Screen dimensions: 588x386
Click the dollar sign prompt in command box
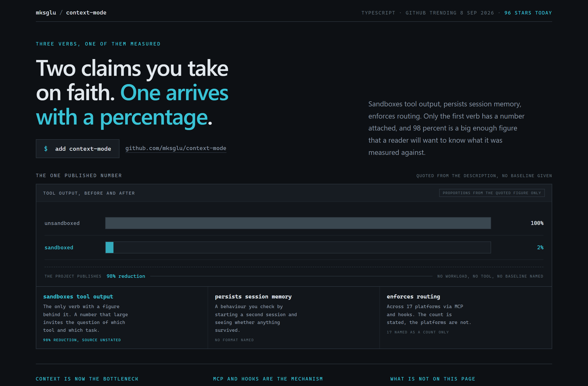click(x=46, y=149)
